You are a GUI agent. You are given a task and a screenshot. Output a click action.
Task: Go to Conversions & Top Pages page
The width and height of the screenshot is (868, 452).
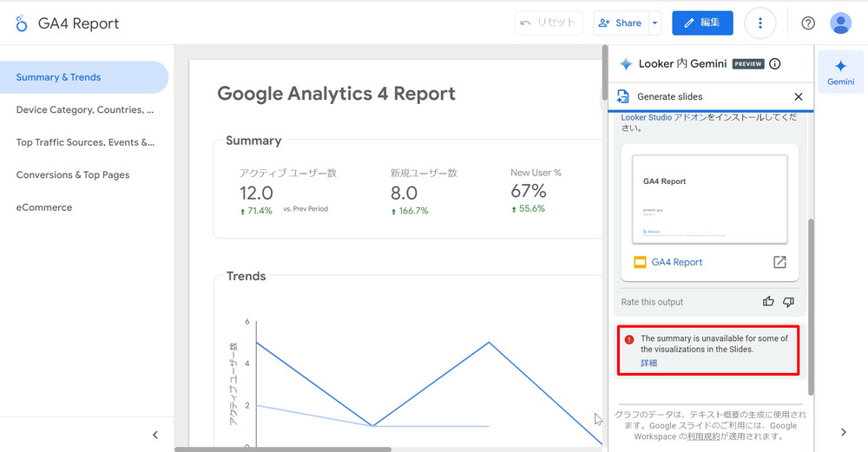(73, 175)
